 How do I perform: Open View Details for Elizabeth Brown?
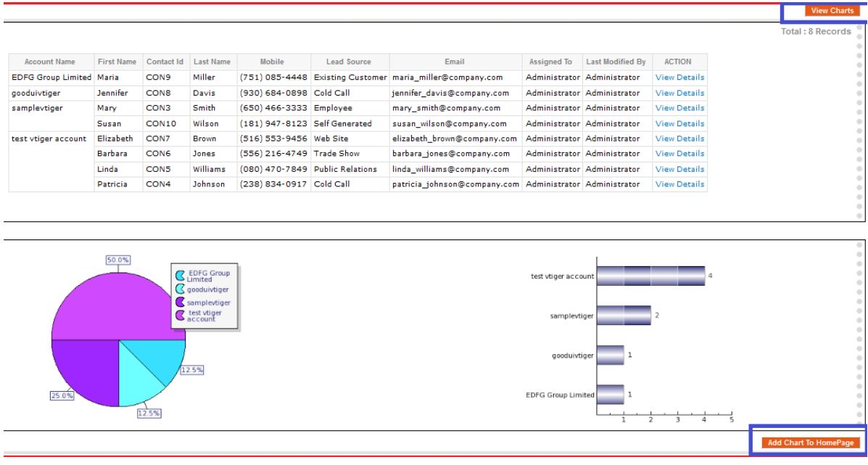pos(679,139)
